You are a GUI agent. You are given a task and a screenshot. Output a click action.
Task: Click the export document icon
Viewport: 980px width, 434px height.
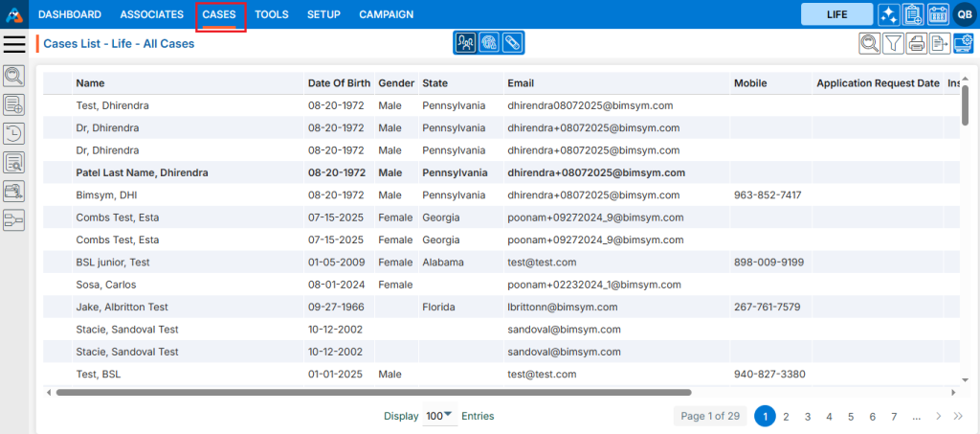pyautogui.click(x=940, y=43)
